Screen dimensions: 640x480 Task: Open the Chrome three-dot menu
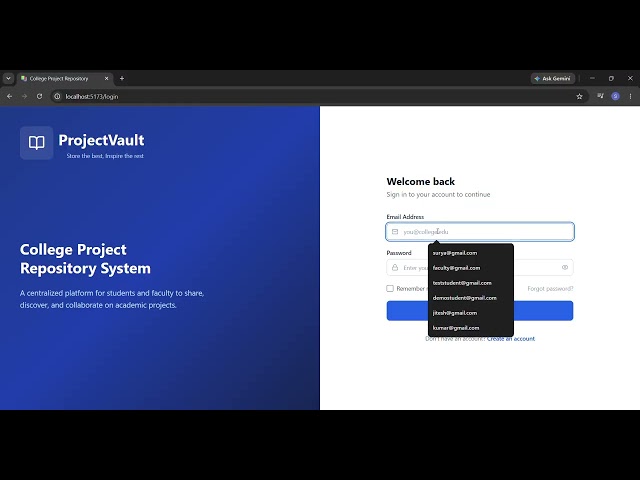(x=631, y=96)
